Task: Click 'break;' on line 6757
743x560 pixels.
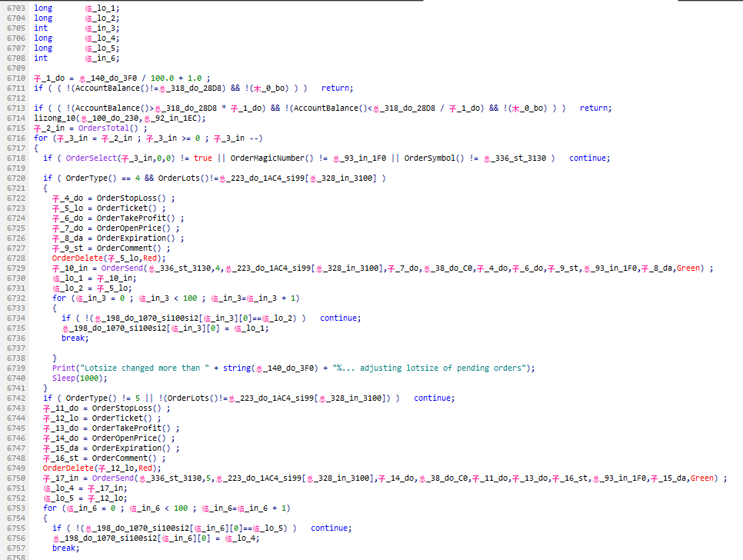Action: [66, 548]
